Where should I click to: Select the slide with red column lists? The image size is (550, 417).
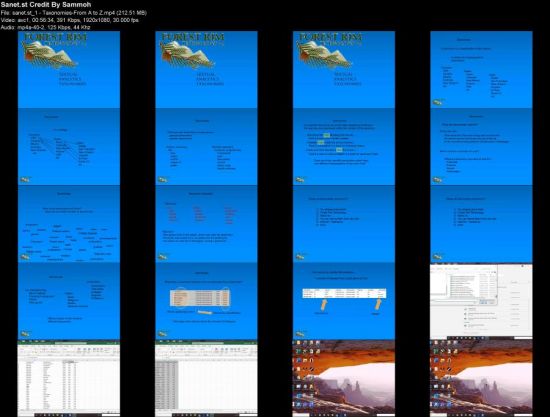tap(206, 224)
